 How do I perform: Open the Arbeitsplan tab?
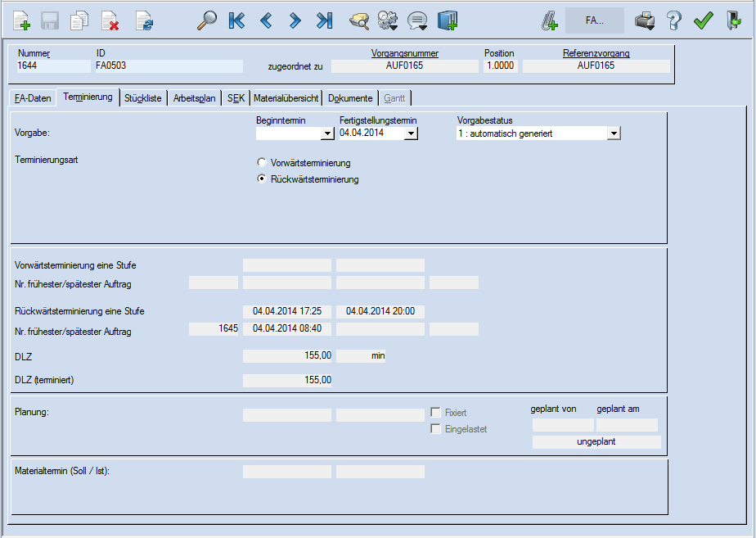tap(195, 98)
